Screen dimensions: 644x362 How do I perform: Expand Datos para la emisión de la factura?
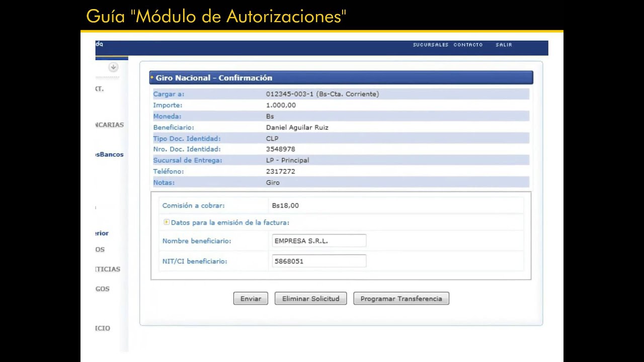pos(230,222)
